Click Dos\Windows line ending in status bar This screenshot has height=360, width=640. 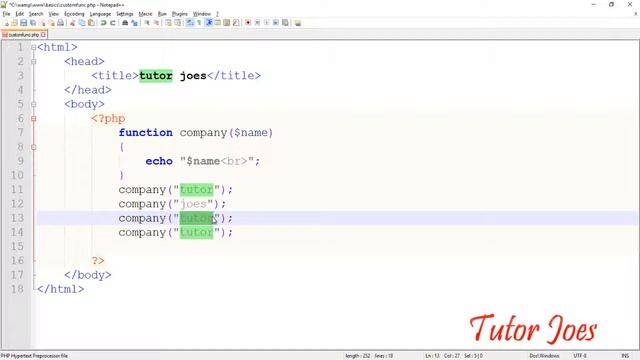544,356
